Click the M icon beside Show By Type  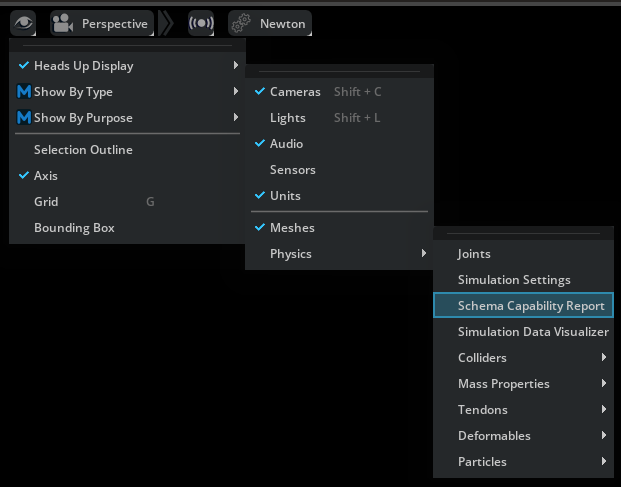coord(24,91)
